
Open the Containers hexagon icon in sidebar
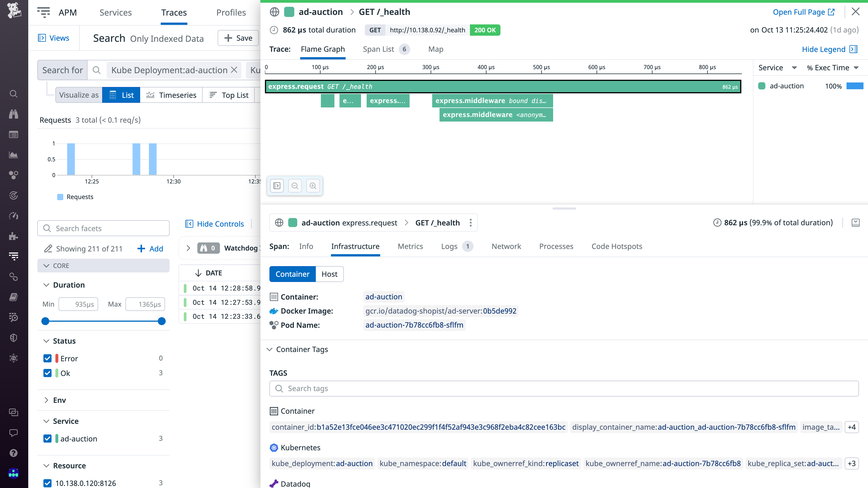coord(14,175)
